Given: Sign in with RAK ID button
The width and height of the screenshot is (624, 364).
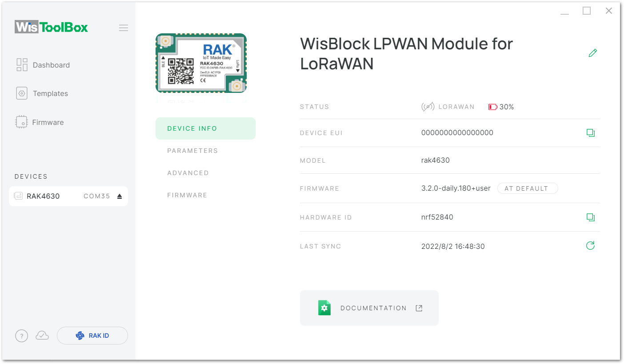Looking at the screenshot, I should [x=92, y=336].
